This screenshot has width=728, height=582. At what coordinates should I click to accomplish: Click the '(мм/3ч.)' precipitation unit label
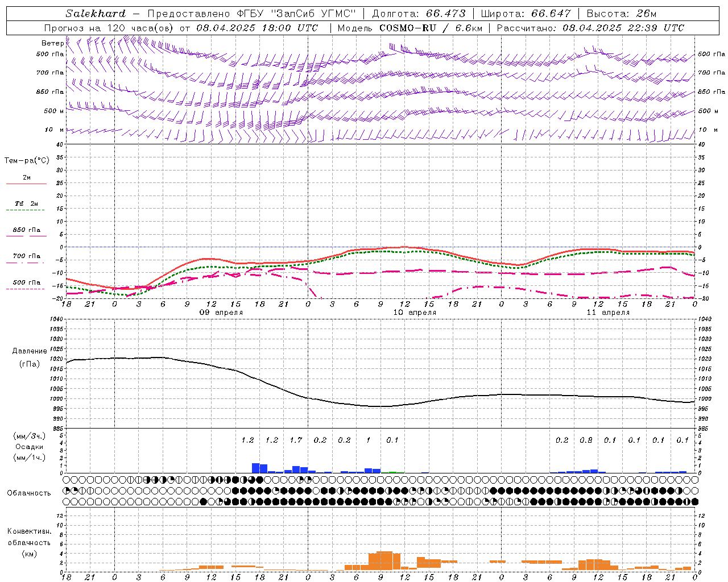click(x=30, y=436)
